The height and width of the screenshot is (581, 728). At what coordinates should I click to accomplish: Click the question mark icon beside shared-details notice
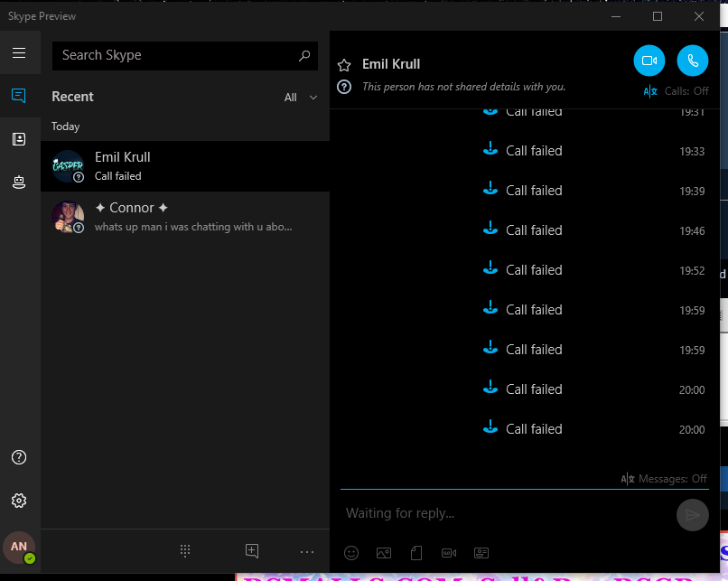[344, 87]
